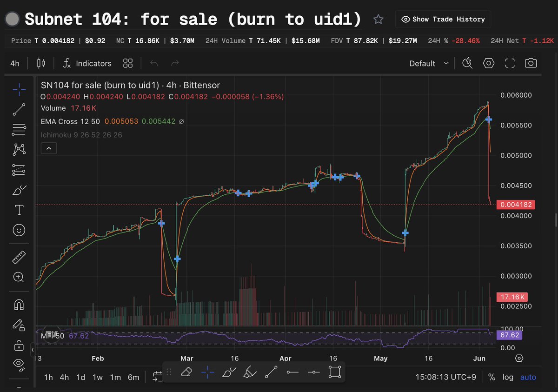Select rectangle shape in floating toolbar

click(x=335, y=372)
